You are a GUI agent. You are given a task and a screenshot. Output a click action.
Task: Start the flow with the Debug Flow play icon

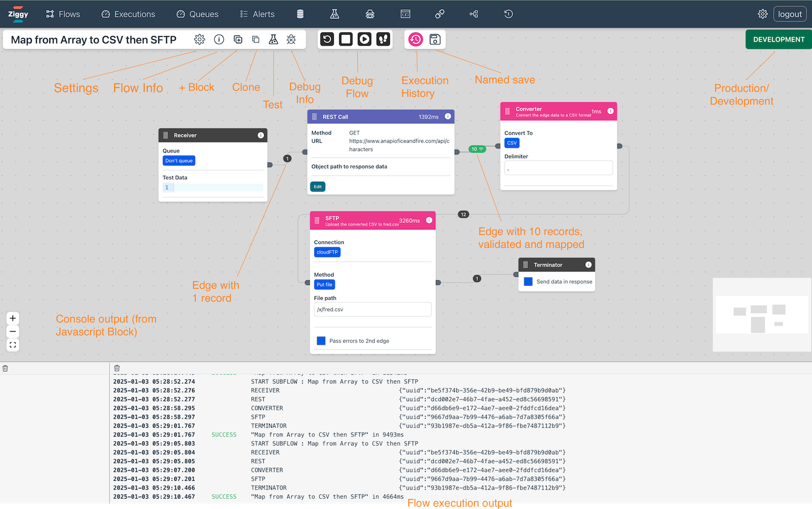(364, 39)
